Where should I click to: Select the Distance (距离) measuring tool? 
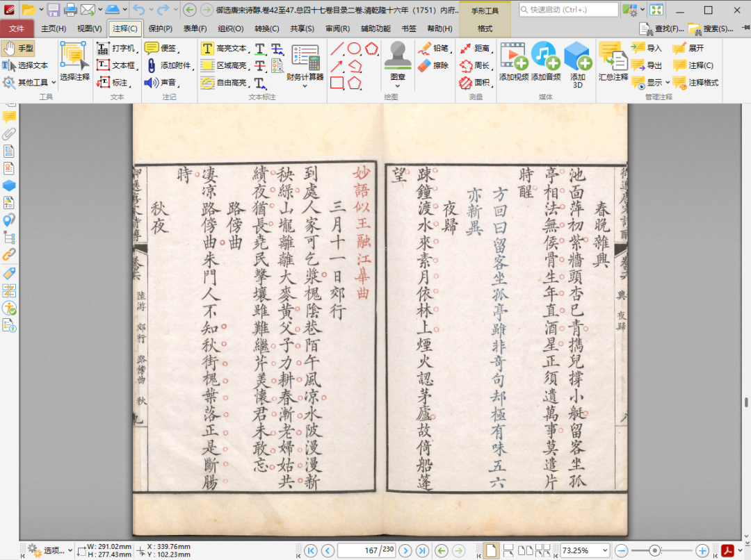(474, 48)
